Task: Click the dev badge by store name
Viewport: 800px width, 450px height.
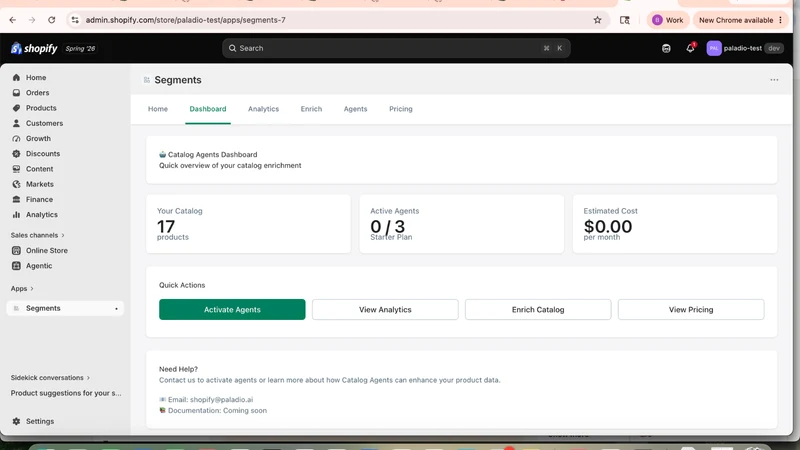Action: tap(774, 48)
